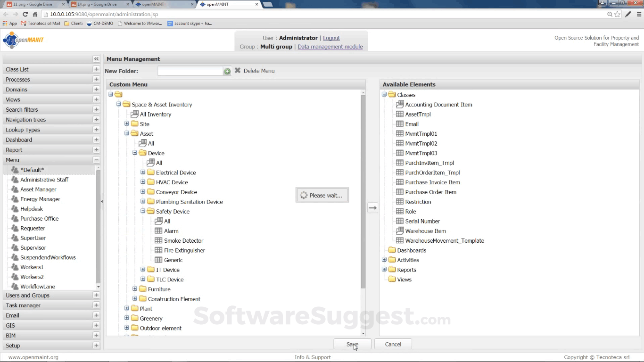
Task: Click the Warehouse Item superclass icon
Action: point(400,231)
